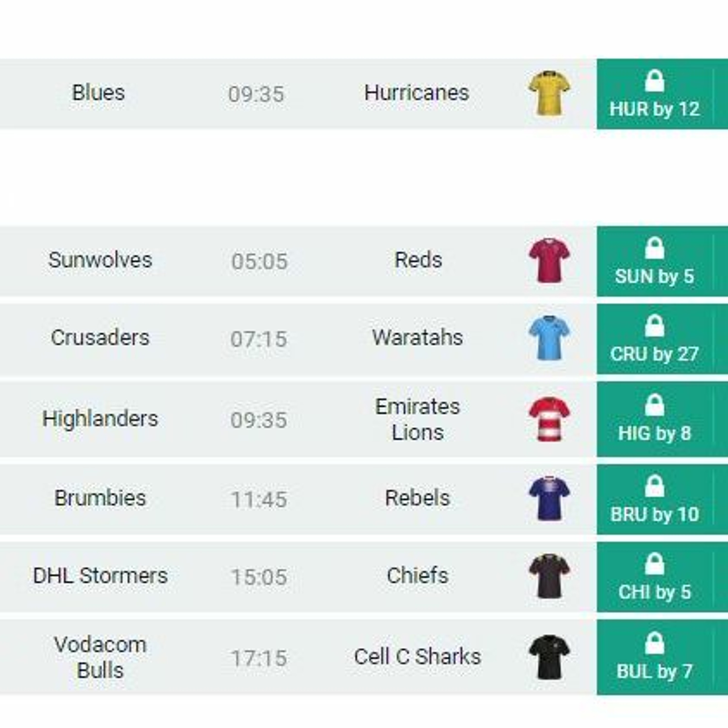
Task: Click the Blues team name
Action: [x=98, y=93]
